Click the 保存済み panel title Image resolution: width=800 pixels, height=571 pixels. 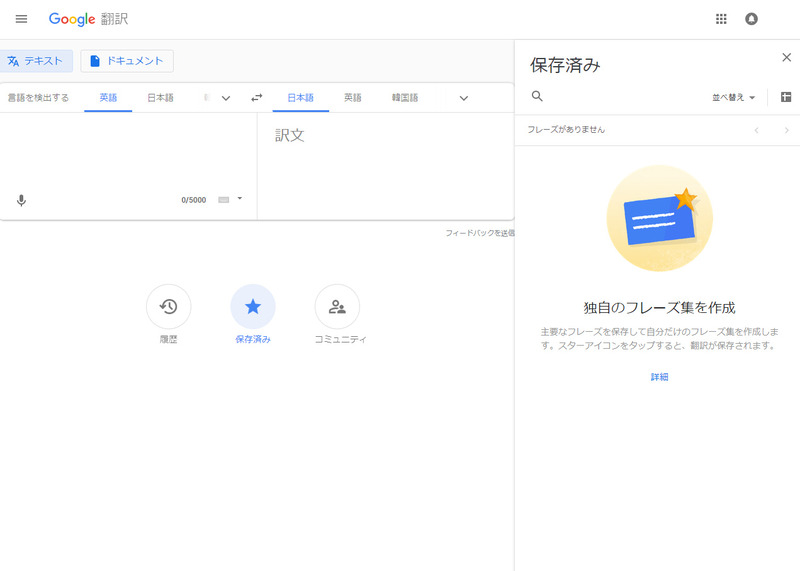[565, 65]
